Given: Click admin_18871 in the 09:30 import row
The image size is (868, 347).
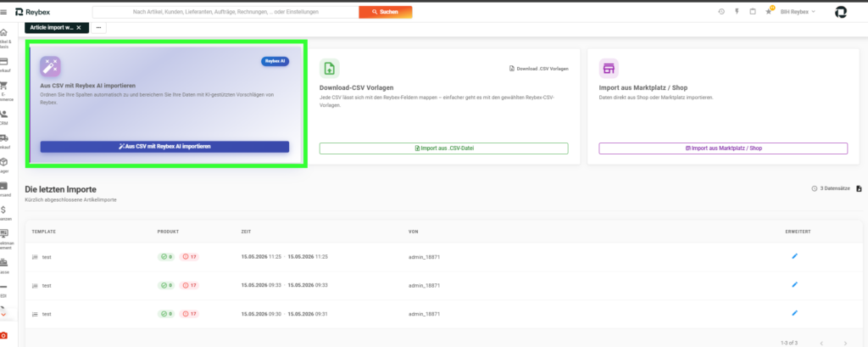Looking at the screenshot, I should tap(424, 314).
